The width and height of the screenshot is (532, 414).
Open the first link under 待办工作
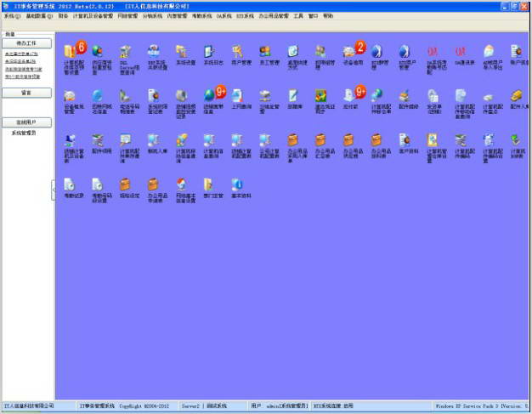(21, 54)
